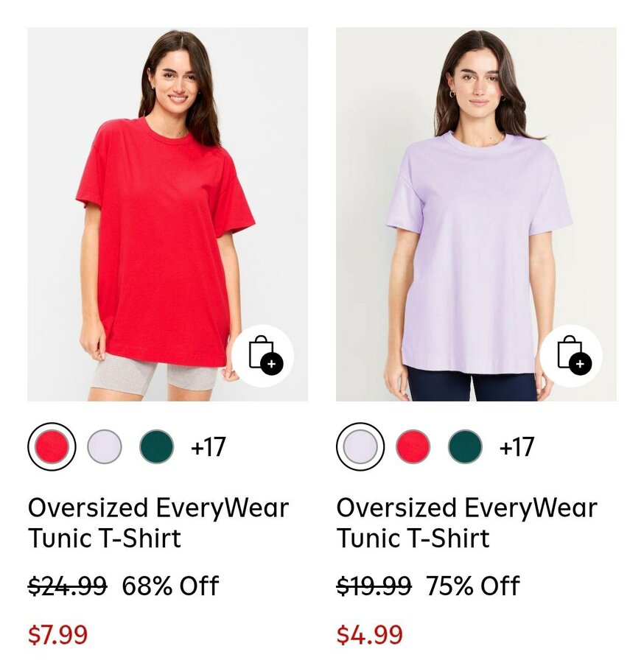Open the Oversized EveryWear Tunic title priced $7.99
Screen dimensions: 644x663
(158, 522)
